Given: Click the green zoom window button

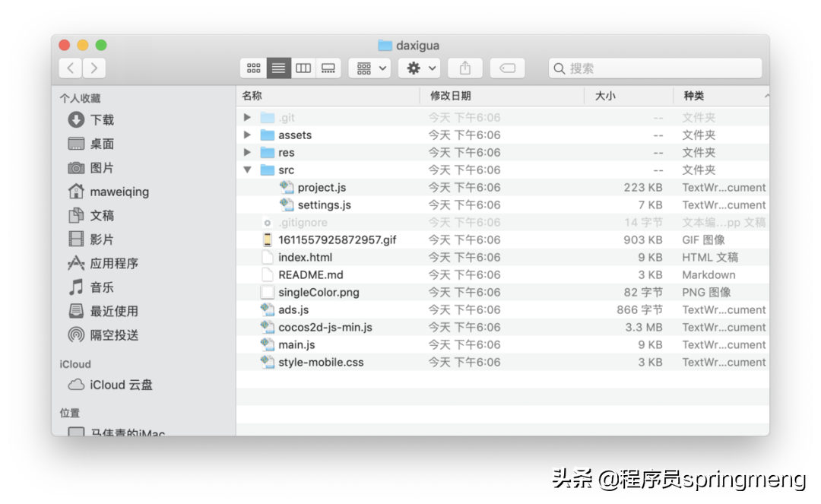Looking at the screenshot, I should 101,46.
